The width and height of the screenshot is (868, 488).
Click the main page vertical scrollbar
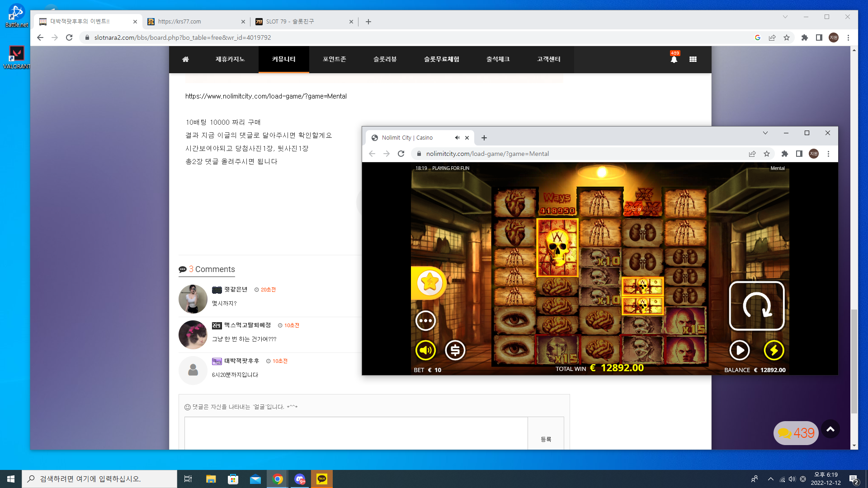[x=854, y=361]
